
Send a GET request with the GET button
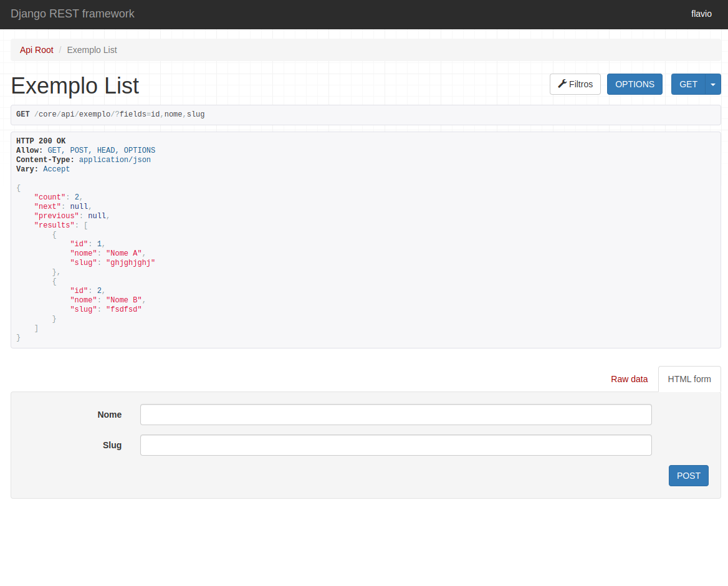pyautogui.click(x=687, y=84)
